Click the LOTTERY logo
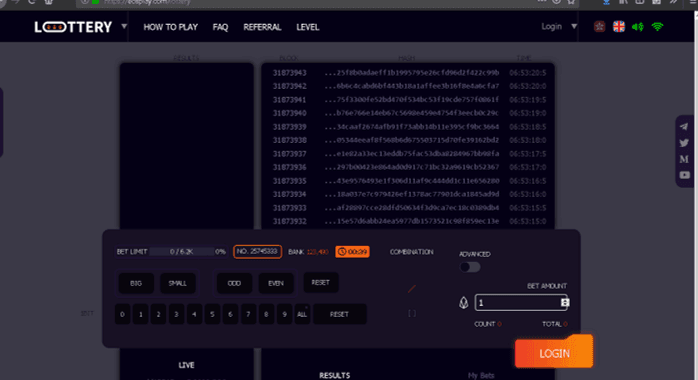 73,27
